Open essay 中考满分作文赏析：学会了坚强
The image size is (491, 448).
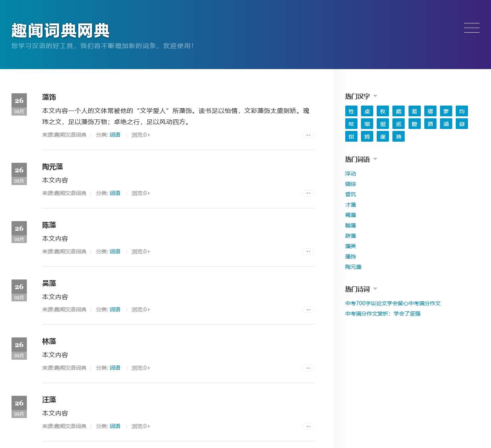coord(382,313)
